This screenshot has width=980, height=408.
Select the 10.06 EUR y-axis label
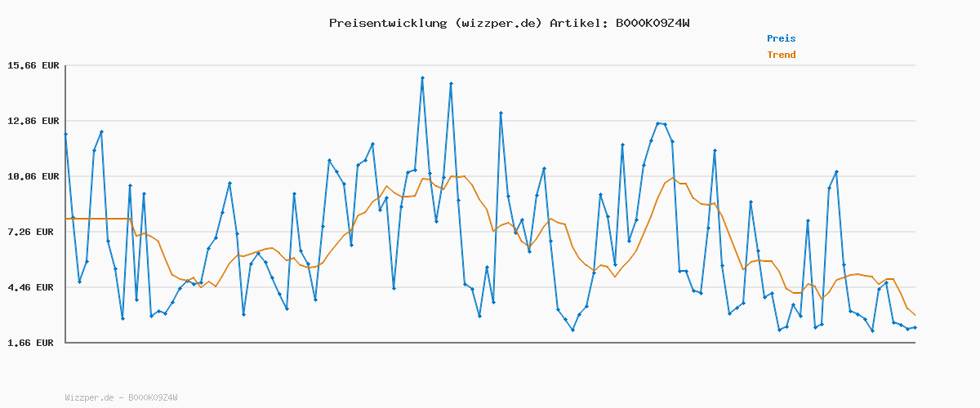[x=30, y=176]
